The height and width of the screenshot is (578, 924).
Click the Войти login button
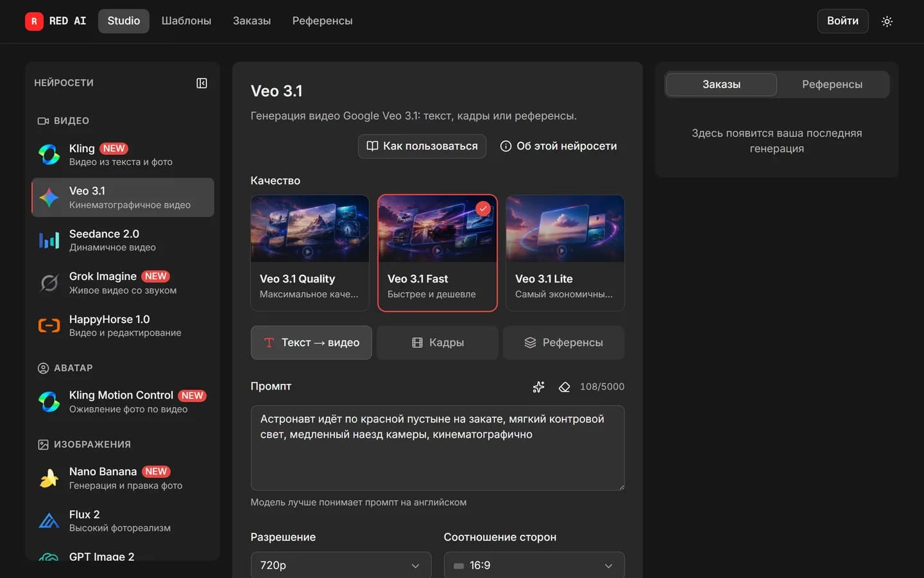843,21
